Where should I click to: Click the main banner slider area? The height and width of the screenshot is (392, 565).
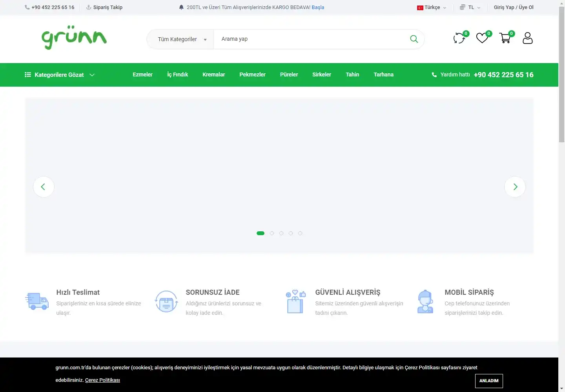point(279,175)
